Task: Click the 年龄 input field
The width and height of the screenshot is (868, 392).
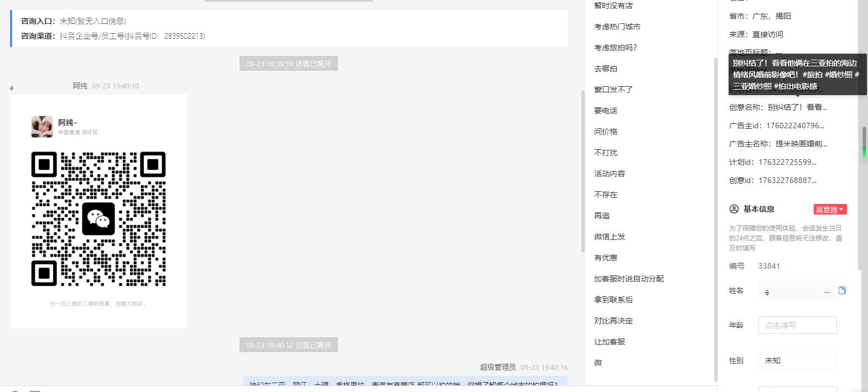Action: click(x=797, y=325)
